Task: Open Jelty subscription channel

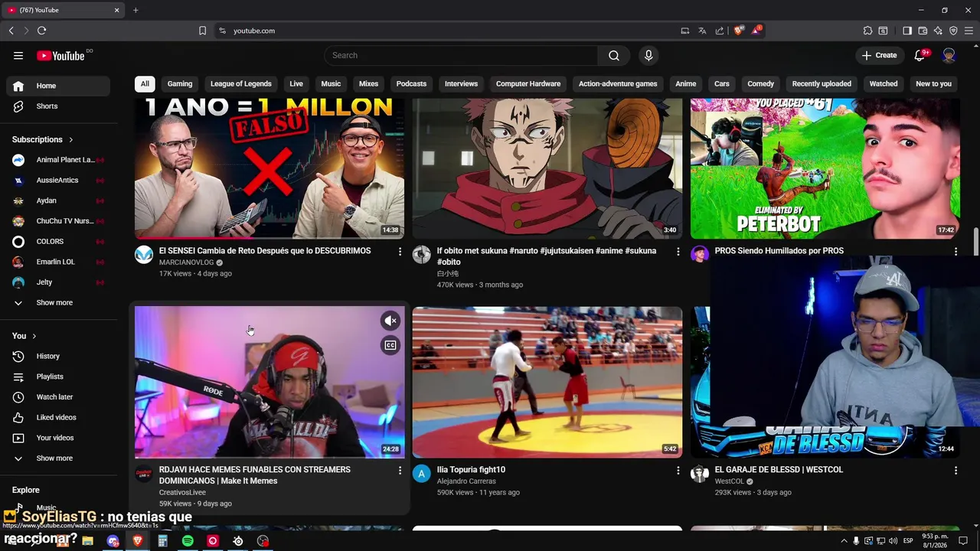Action: tap(58, 282)
